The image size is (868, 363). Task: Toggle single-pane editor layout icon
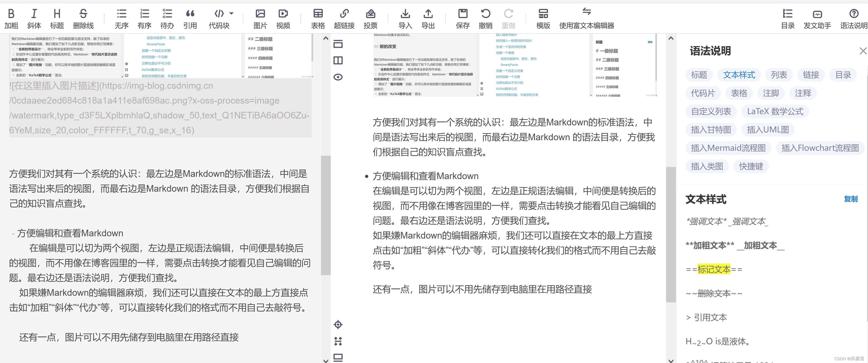(338, 44)
